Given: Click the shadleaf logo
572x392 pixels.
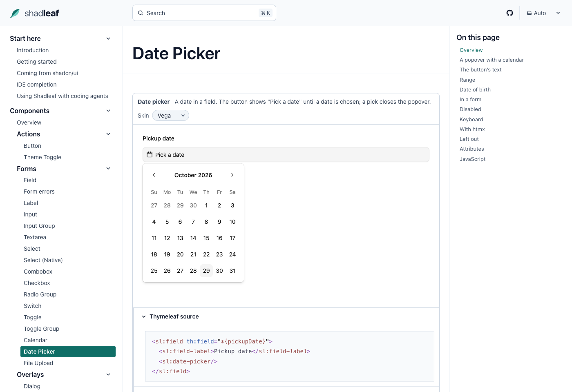Looking at the screenshot, I should click(x=35, y=13).
